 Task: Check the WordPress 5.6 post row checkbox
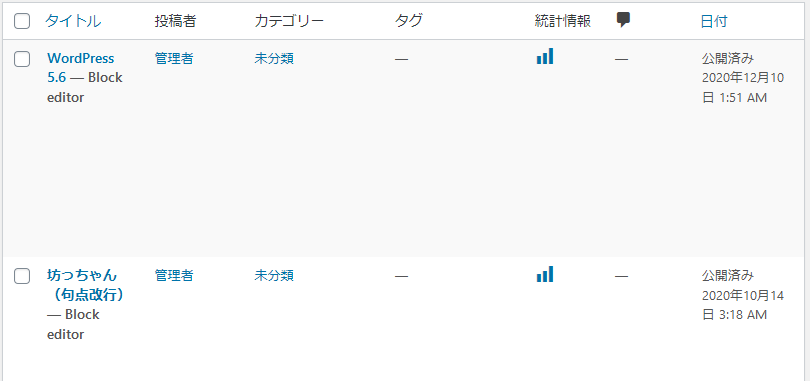tap(22, 59)
